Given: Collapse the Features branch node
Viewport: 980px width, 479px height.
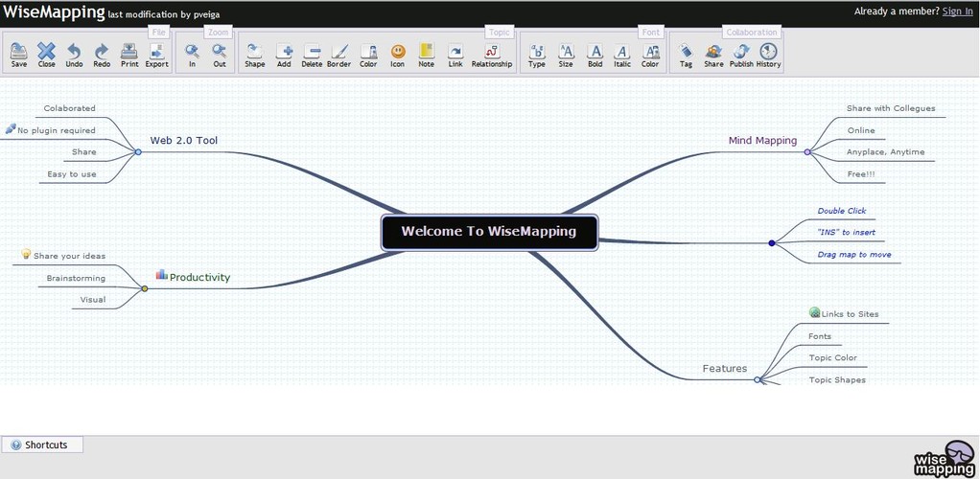Looking at the screenshot, I should (x=758, y=379).
